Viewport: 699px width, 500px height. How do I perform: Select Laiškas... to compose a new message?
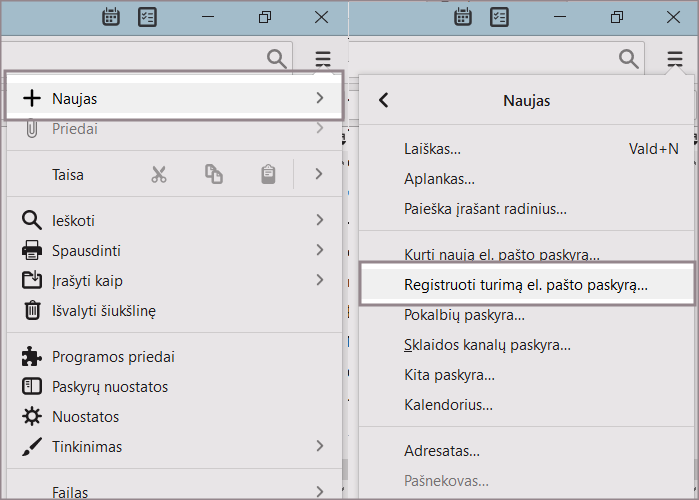click(x=432, y=149)
